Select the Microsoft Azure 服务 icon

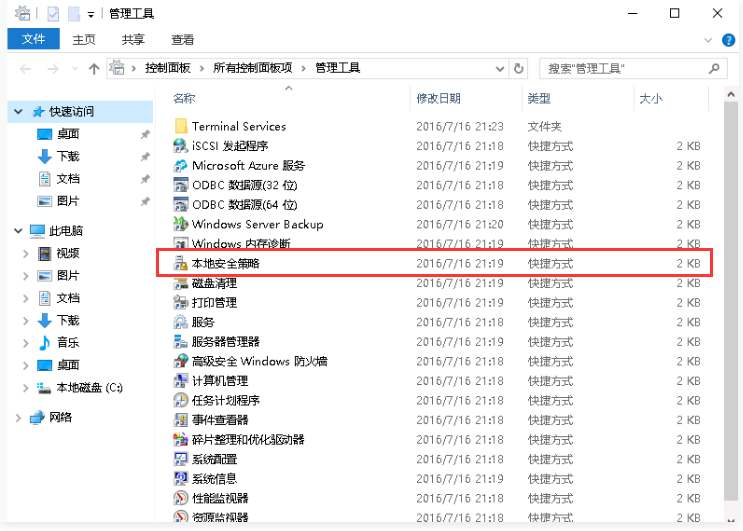click(181, 166)
